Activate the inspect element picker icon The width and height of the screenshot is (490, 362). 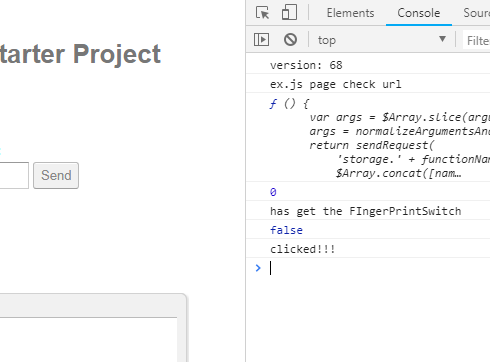[x=262, y=13]
